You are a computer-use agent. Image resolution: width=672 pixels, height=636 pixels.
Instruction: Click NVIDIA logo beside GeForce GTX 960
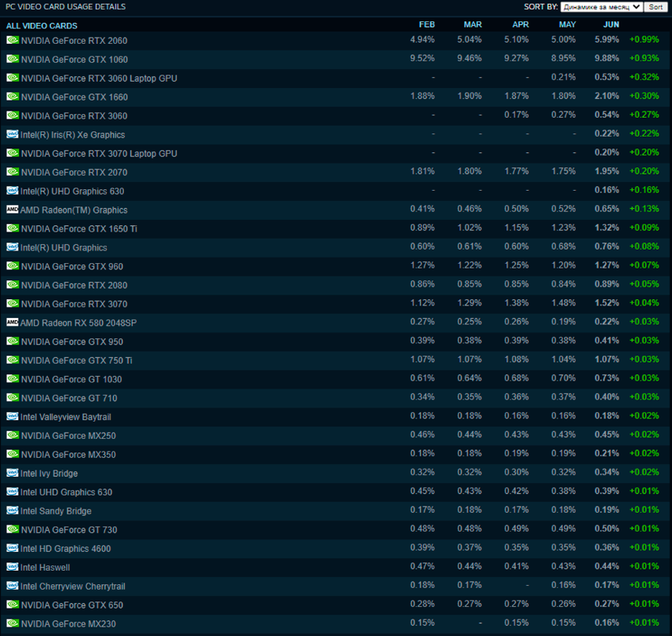(13, 265)
